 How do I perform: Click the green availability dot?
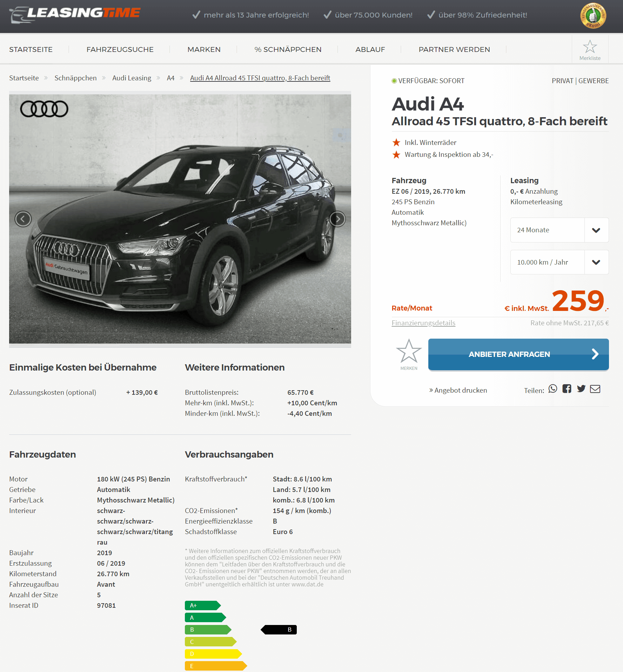[394, 81]
